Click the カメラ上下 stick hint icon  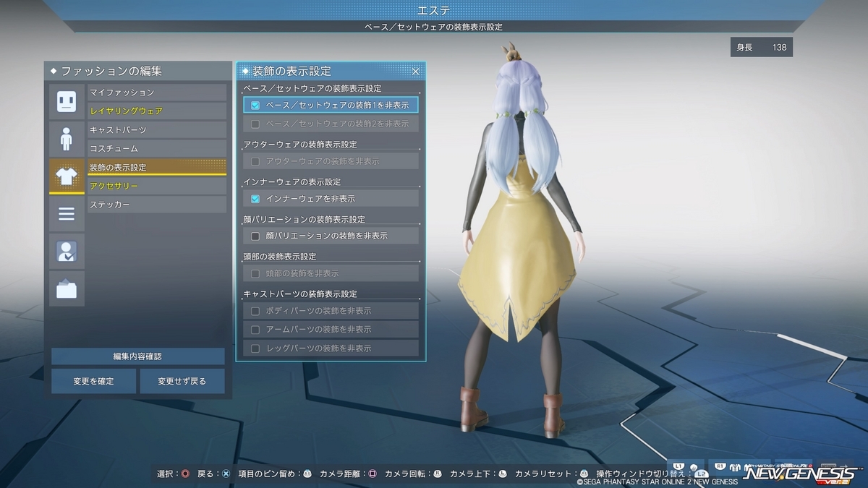coord(502,474)
